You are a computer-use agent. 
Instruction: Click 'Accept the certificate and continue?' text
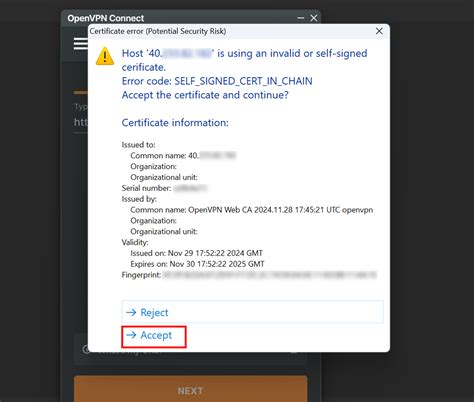205,95
